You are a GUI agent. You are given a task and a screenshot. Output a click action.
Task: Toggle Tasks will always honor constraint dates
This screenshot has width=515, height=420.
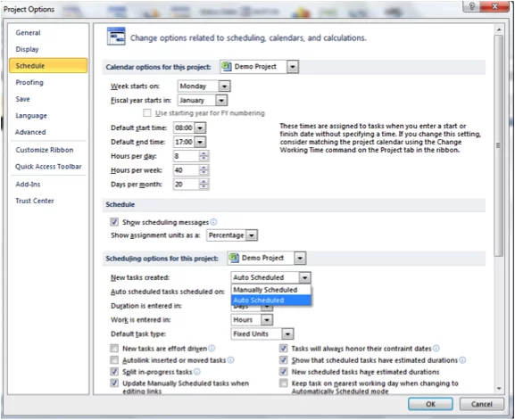283,348
